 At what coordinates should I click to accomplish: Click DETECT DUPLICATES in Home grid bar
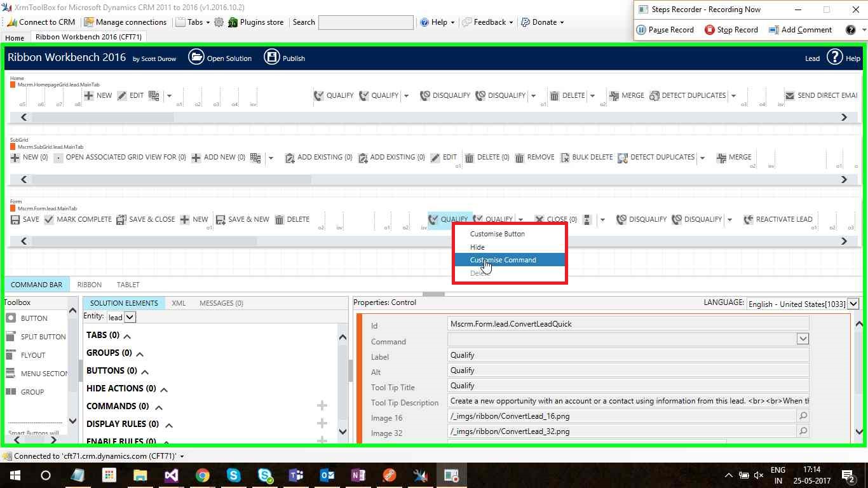[x=688, y=96]
